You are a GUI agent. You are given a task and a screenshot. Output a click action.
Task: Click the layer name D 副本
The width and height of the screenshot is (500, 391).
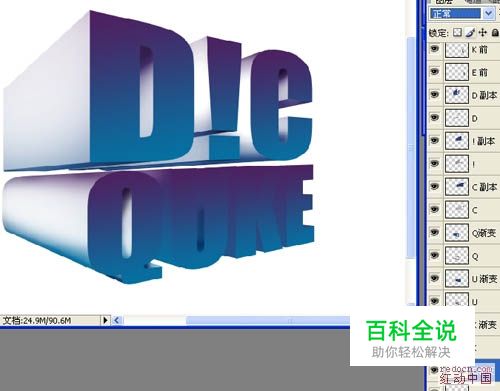pos(485,95)
